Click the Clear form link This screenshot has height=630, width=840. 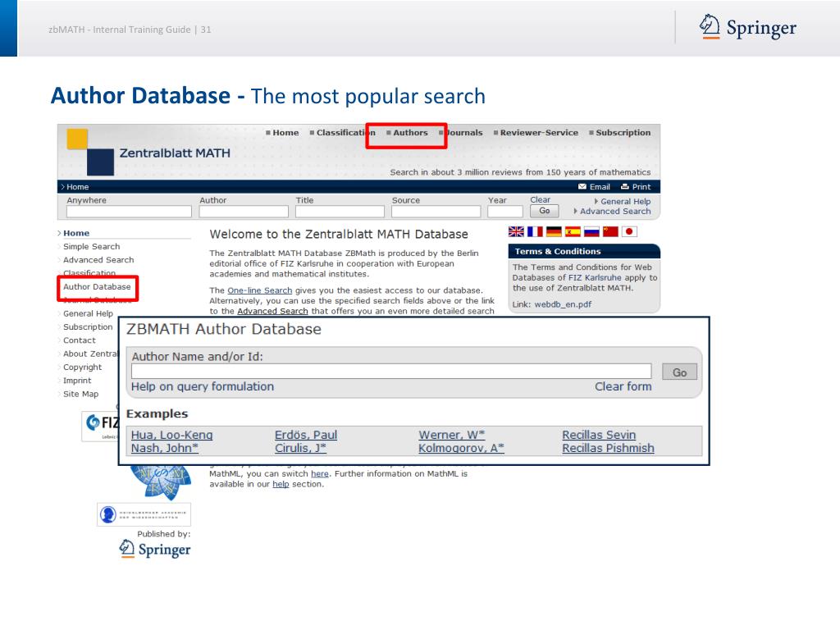(623, 386)
